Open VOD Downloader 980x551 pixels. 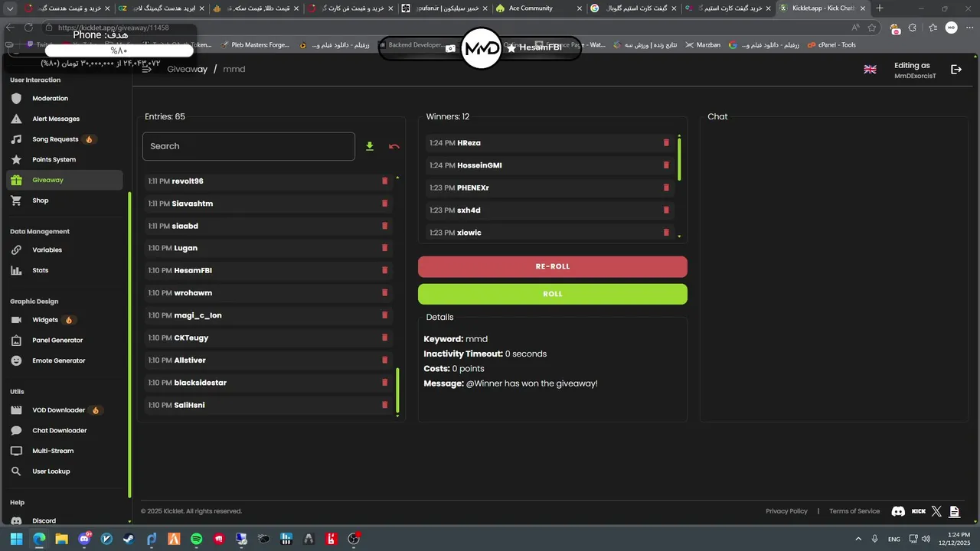tap(64, 410)
